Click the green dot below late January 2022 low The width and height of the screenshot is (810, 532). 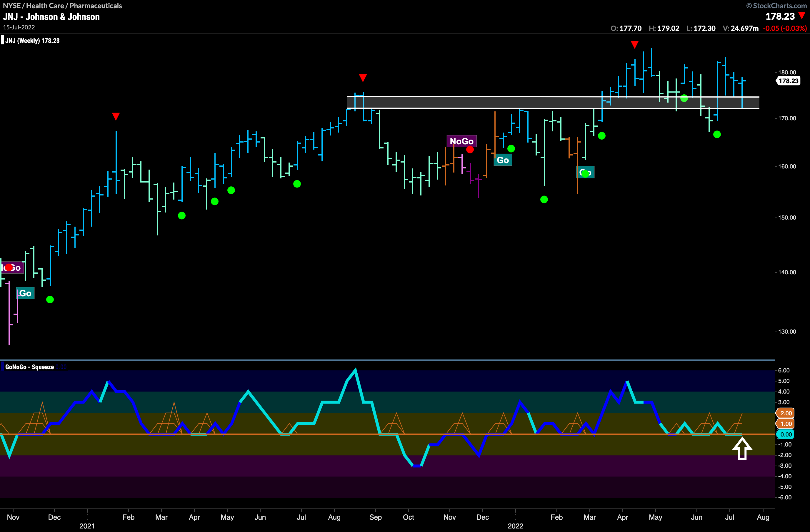[x=544, y=199]
